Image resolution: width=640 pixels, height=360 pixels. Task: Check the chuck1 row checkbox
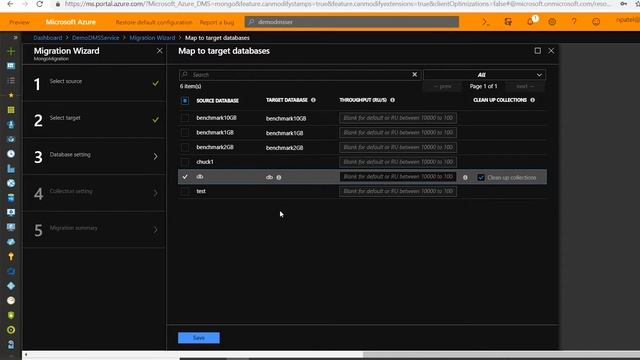[x=185, y=162]
